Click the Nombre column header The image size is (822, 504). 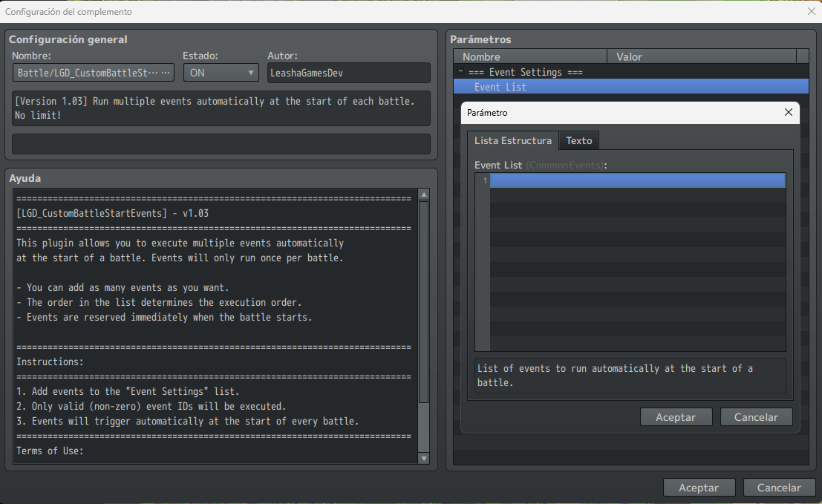click(x=530, y=56)
